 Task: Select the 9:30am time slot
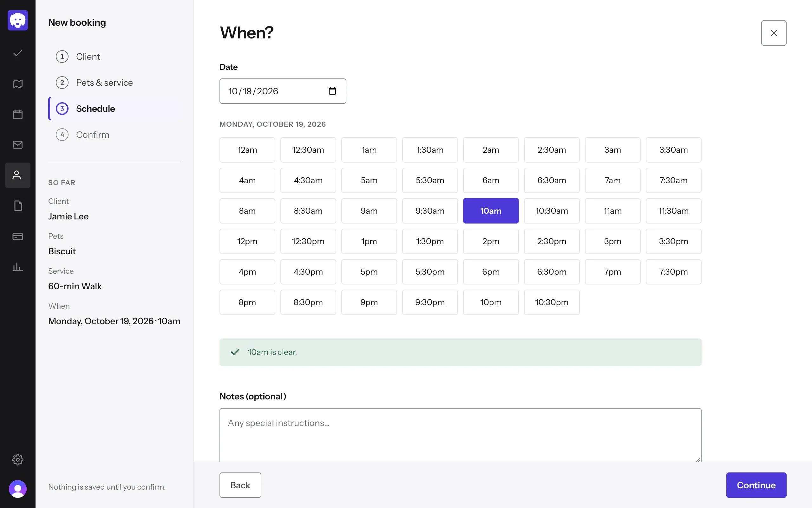pos(430,211)
